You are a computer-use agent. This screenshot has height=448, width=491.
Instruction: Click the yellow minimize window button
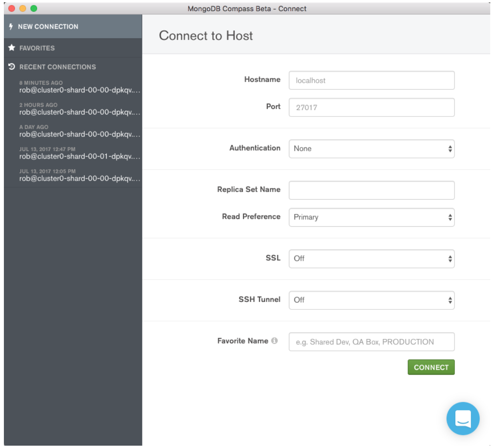click(23, 8)
